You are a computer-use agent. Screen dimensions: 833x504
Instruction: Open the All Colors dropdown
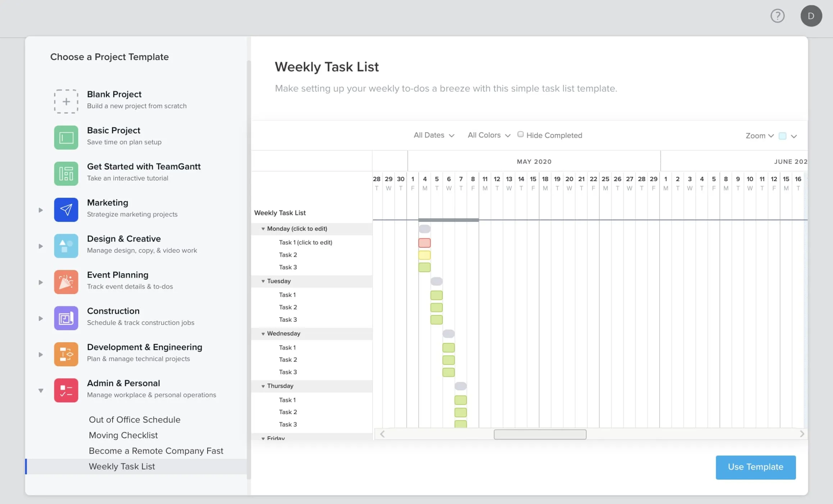pyautogui.click(x=488, y=135)
